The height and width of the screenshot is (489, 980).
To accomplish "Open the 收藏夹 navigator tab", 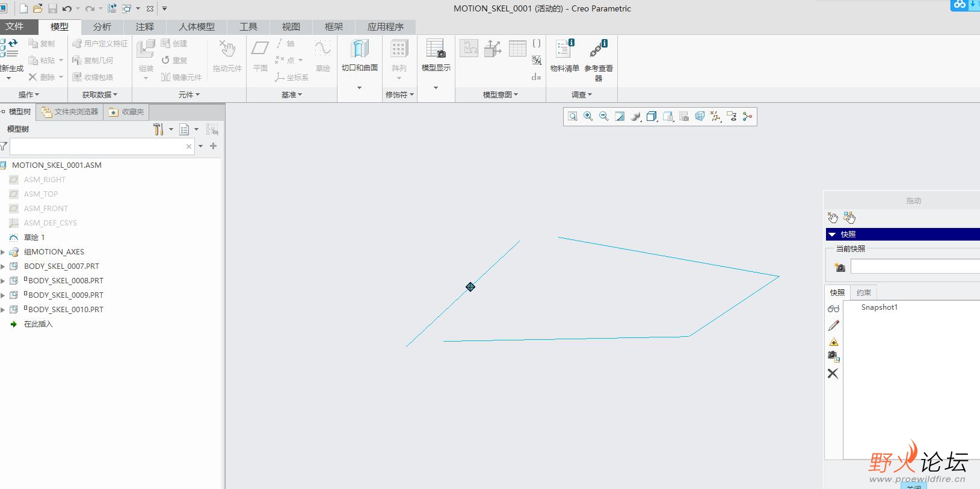I will point(126,112).
